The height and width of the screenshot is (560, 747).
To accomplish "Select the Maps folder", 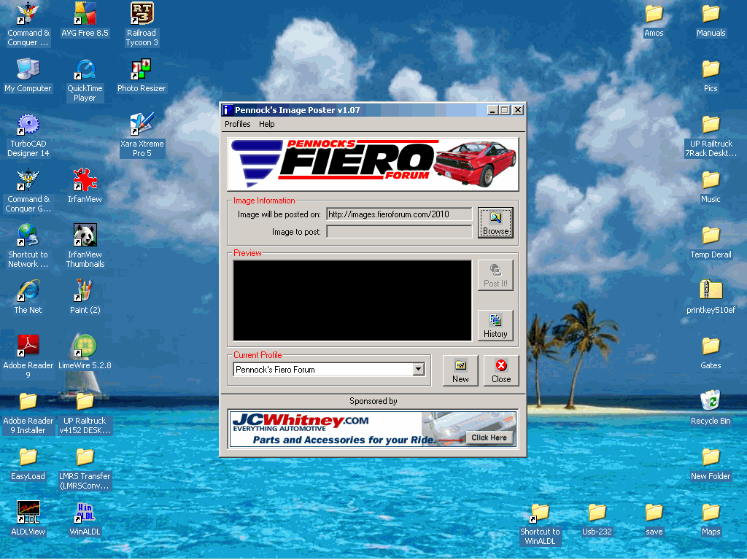I will click(x=711, y=518).
